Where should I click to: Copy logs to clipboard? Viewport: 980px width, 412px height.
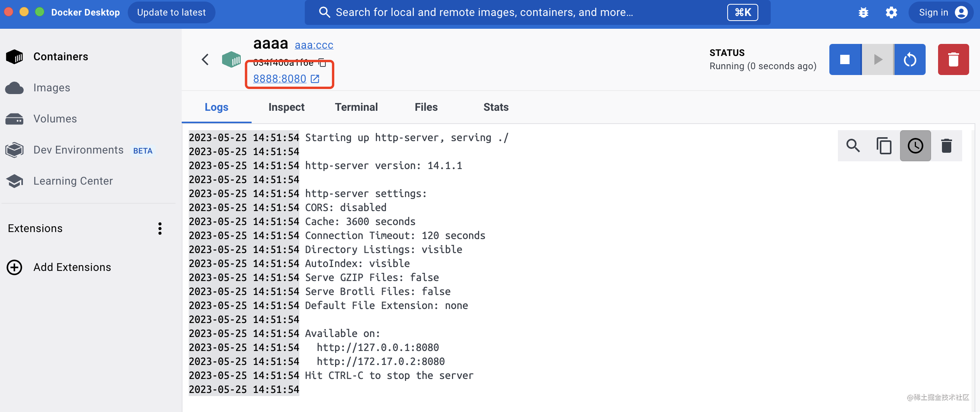point(884,146)
